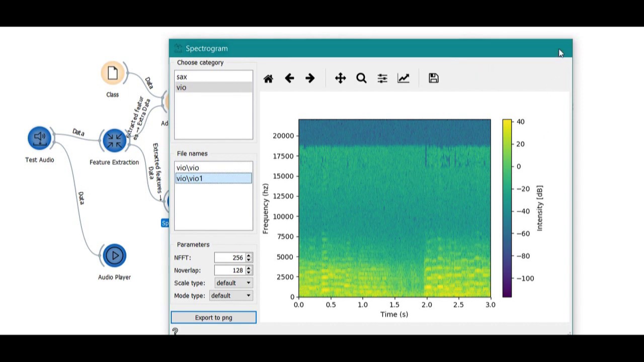Activate the Zoom to rectangle tool

click(361, 78)
